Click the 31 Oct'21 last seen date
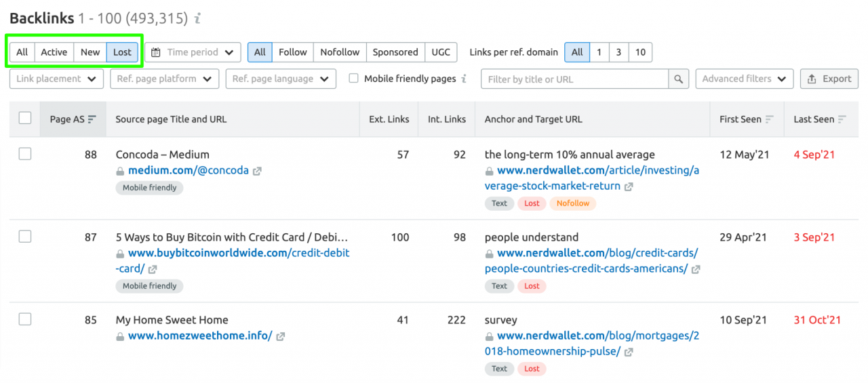 point(817,320)
